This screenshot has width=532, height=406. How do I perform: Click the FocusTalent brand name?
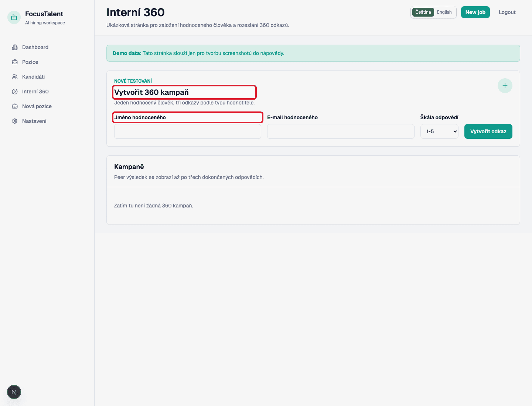[44, 14]
